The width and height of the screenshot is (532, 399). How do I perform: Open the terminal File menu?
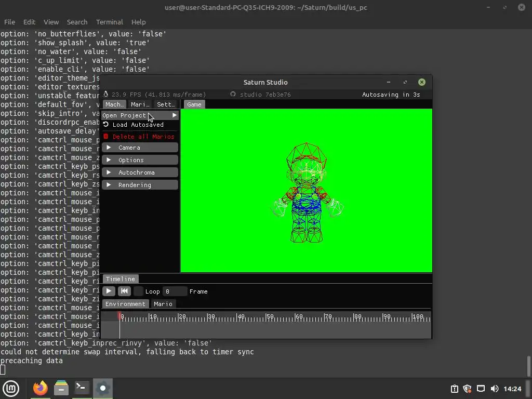(x=9, y=22)
